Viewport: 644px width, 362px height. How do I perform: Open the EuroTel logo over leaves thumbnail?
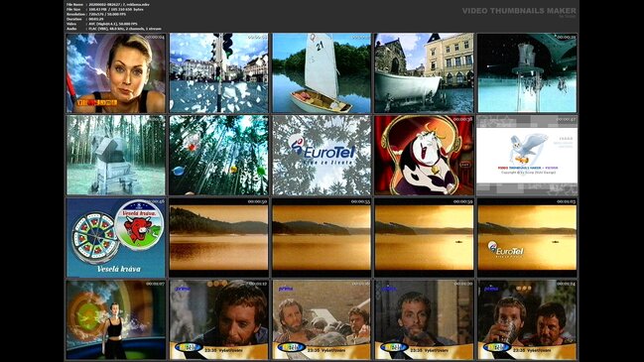(x=322, y=155)
